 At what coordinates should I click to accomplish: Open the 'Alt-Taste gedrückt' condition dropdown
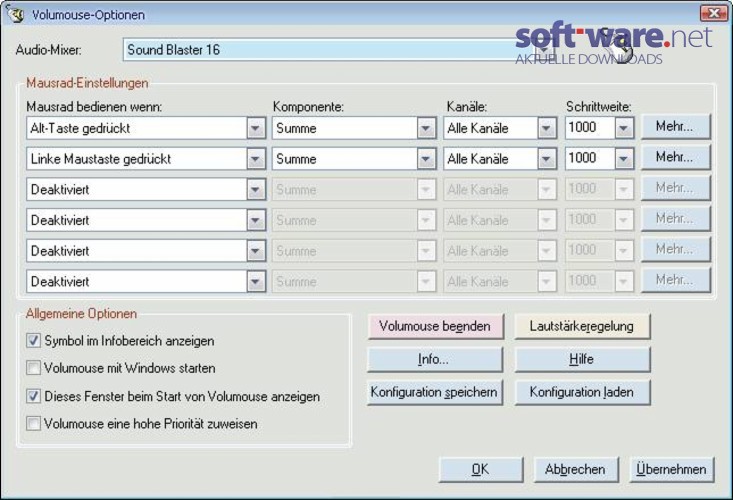[256, 128]
